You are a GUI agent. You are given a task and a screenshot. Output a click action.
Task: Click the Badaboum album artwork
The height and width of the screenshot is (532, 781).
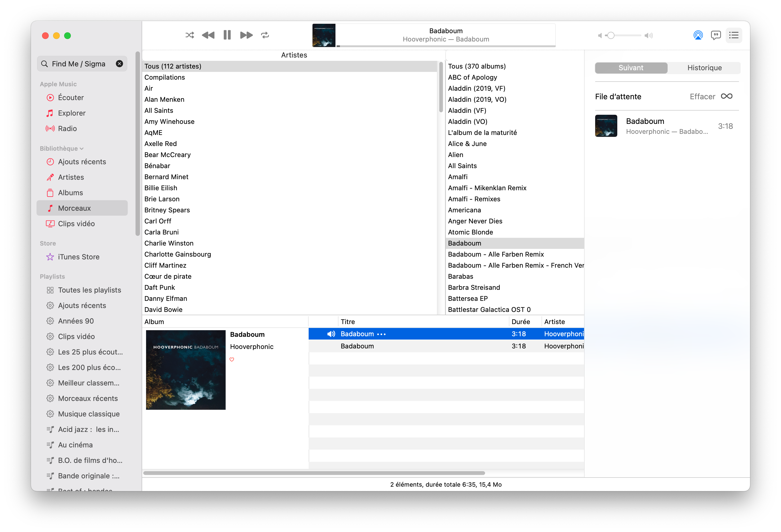(x=186, y=370)
